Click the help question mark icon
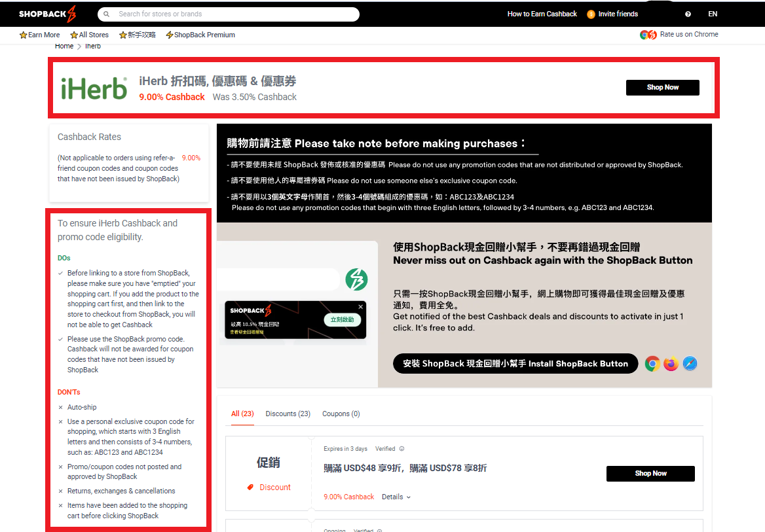 (688, 14)
